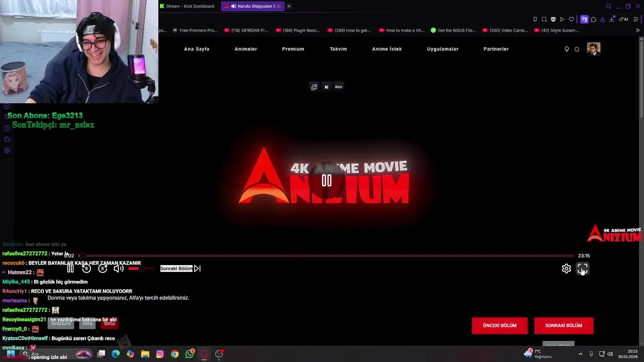Open the SIFIRDAN Pr... bookmark

click(247, 30)
